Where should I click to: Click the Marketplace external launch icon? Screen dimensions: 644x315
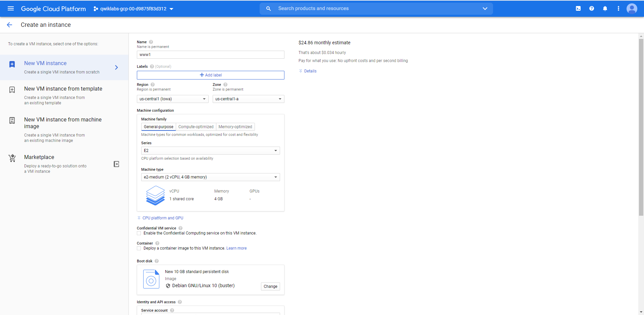click(x=116, y=164)
